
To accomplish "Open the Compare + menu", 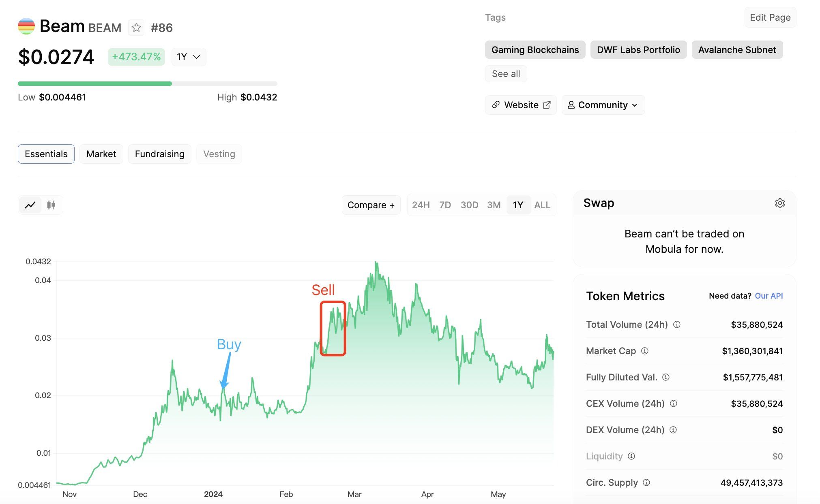I will pos(371,205).
